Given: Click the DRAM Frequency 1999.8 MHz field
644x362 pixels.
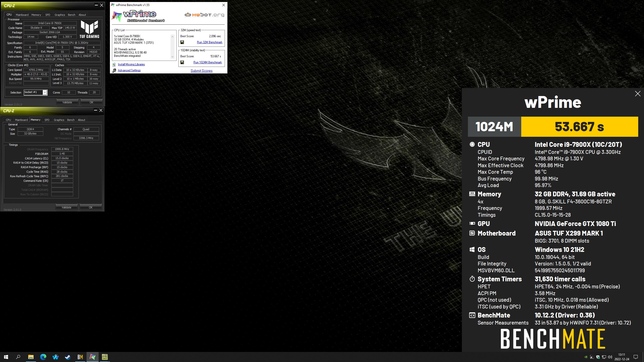Looking at the screenshot, I should point(62,149).
